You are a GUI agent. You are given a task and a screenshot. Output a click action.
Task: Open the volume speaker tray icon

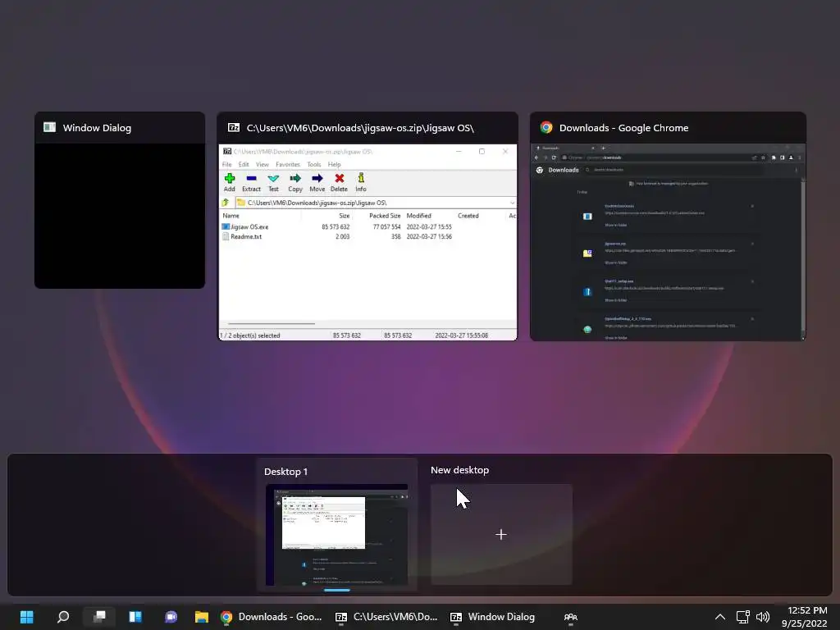pos(763,617)
